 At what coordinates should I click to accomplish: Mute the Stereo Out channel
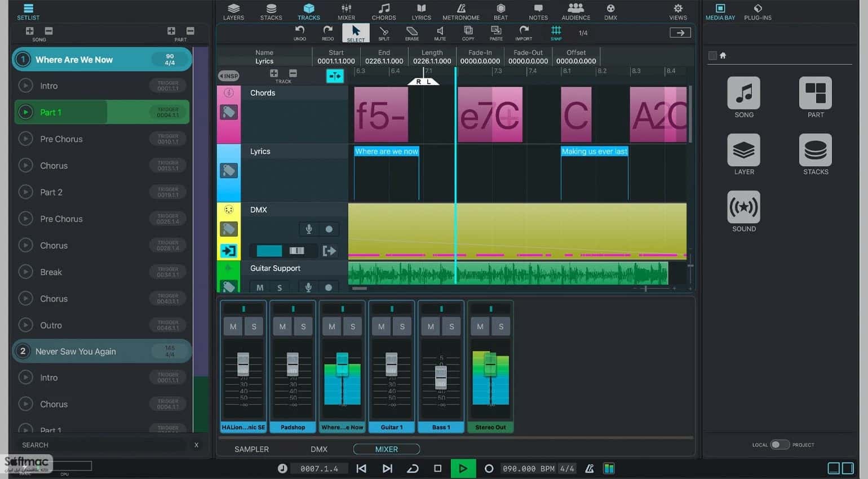click(x=480, y=326)
